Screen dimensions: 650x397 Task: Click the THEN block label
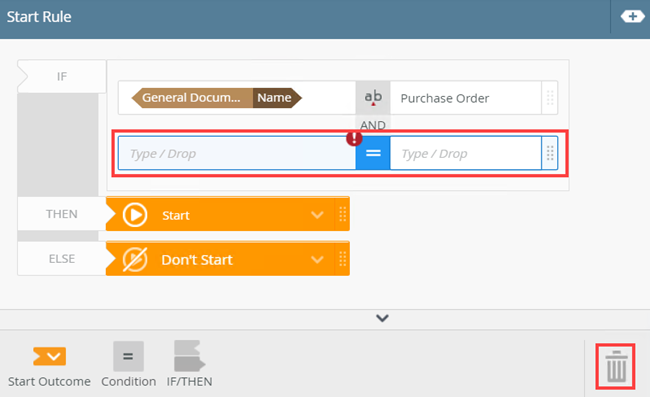[x=62, y=214]
